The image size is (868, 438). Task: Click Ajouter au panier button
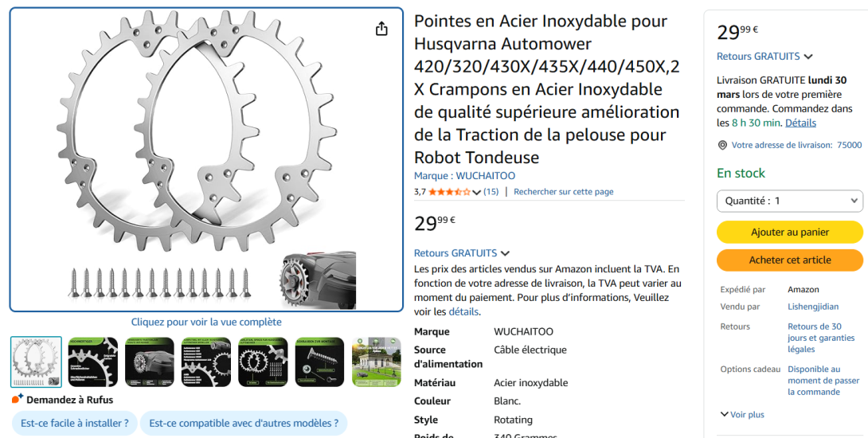(x=789, y=232)
